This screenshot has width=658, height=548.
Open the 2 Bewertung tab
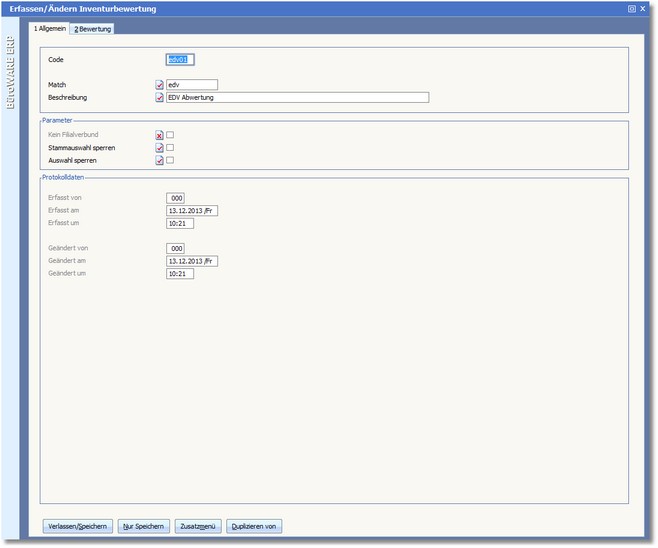[93, 29]
